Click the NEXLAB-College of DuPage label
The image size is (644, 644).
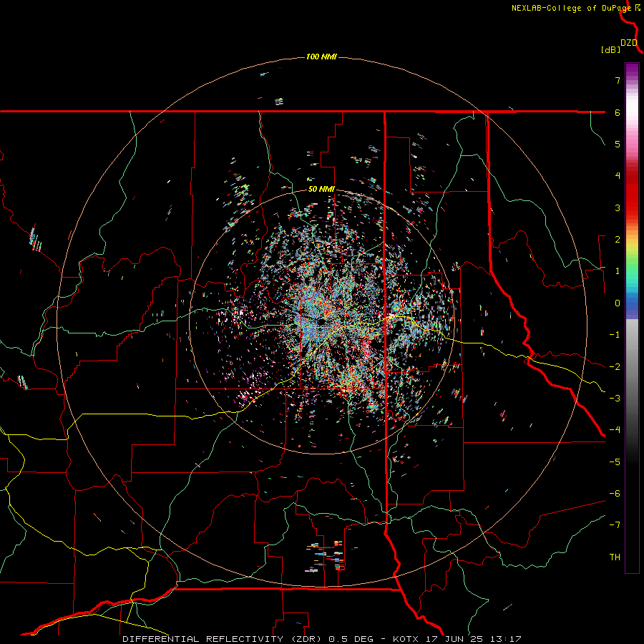(571, 8)
